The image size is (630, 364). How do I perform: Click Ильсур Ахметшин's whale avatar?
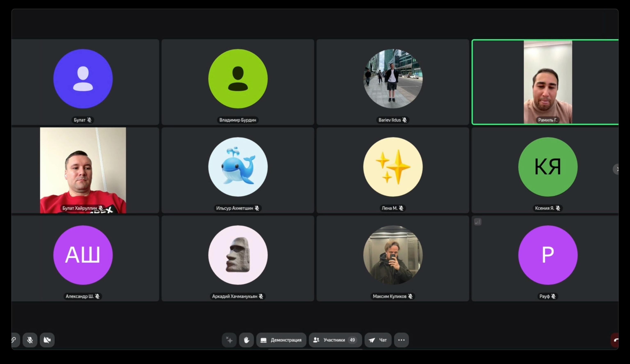coord(238,167)
